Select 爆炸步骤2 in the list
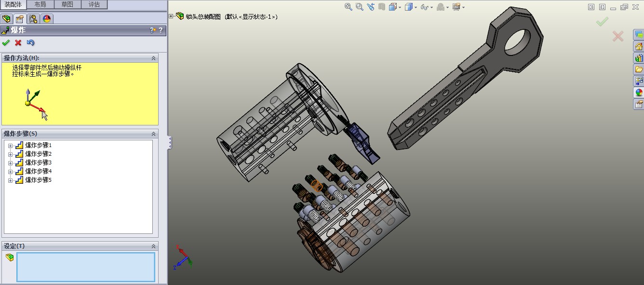The height and width of the screenshot is (285, 644). pos(38,154)
